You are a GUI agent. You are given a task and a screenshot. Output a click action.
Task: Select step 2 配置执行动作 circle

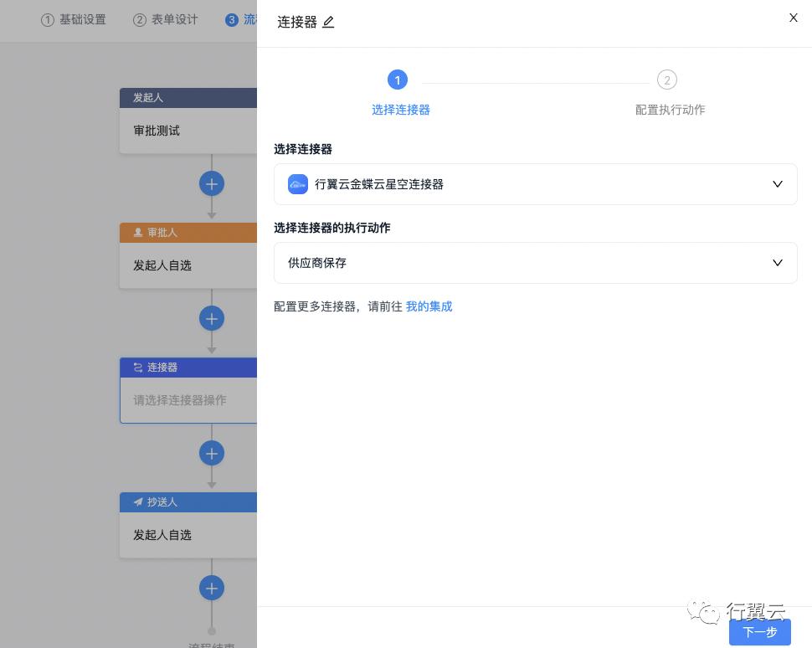pos(667,80)
